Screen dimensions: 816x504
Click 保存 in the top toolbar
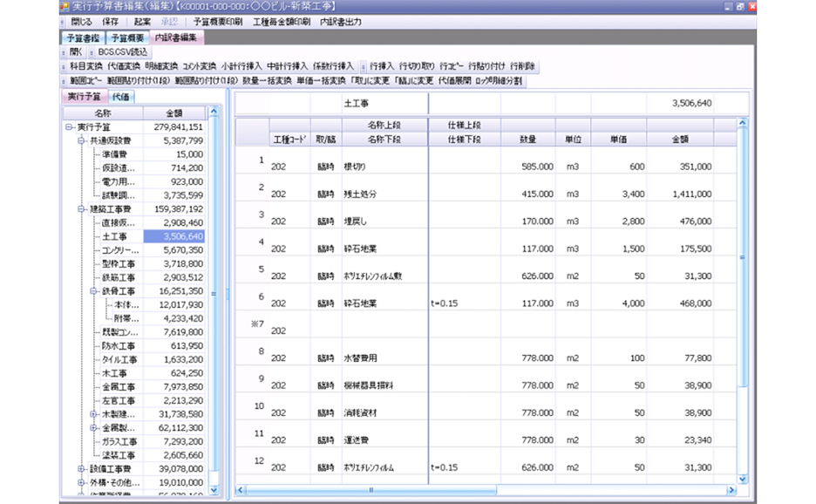[110, 21]
